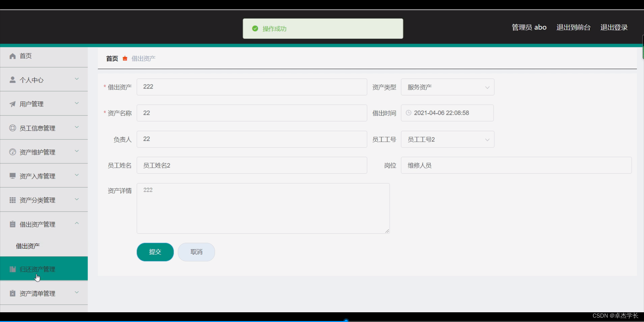Select the 个人中心 person icon
The height and width of the screenshot is (322, 644).
pyautogui.click(x=12, y=80)
